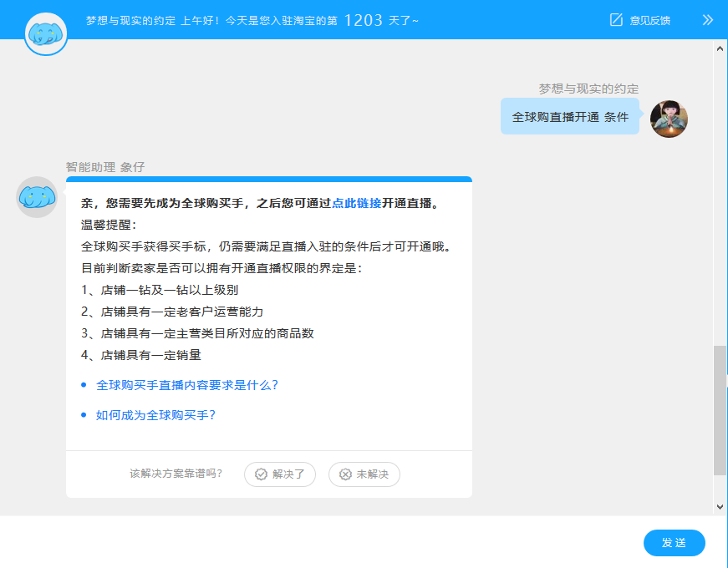Viewport: 728px width, 568px height.
Task: Click the scrollbar up arrow
Action: pos(720,48)
